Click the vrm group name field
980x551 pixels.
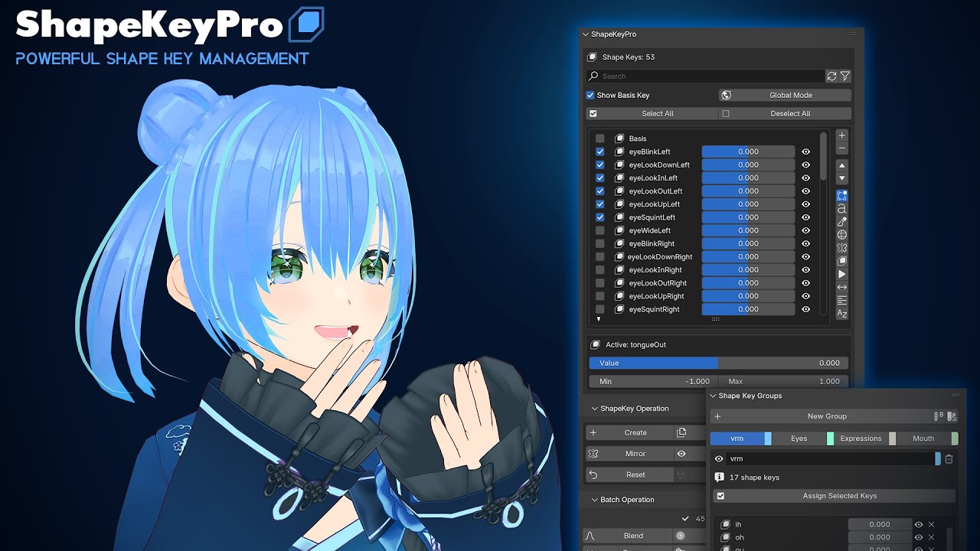(831, 459)
